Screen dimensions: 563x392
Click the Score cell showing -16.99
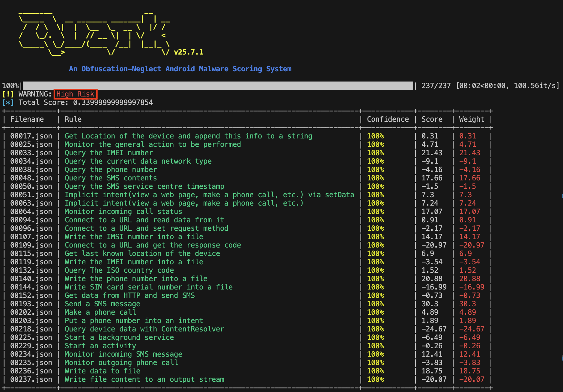434,287
